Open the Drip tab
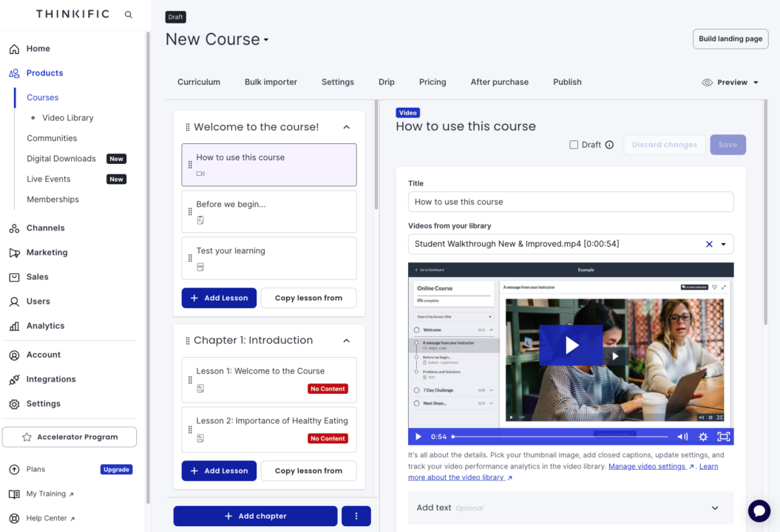Viewport: 780px width, 532px height. click(x=386, y=82)
